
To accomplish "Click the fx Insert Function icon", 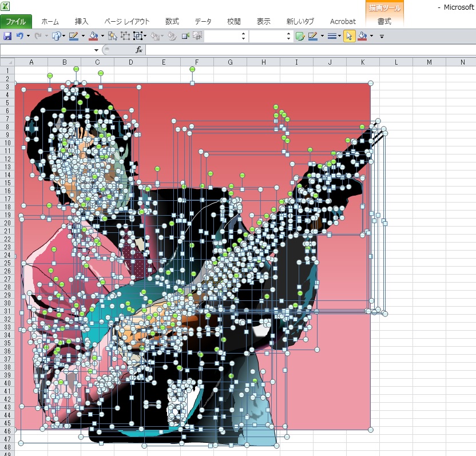I will pos(138,50).
